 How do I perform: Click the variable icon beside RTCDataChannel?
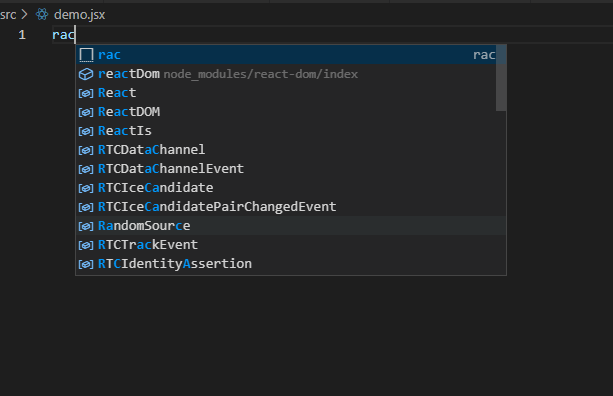(x=86, y=150)
